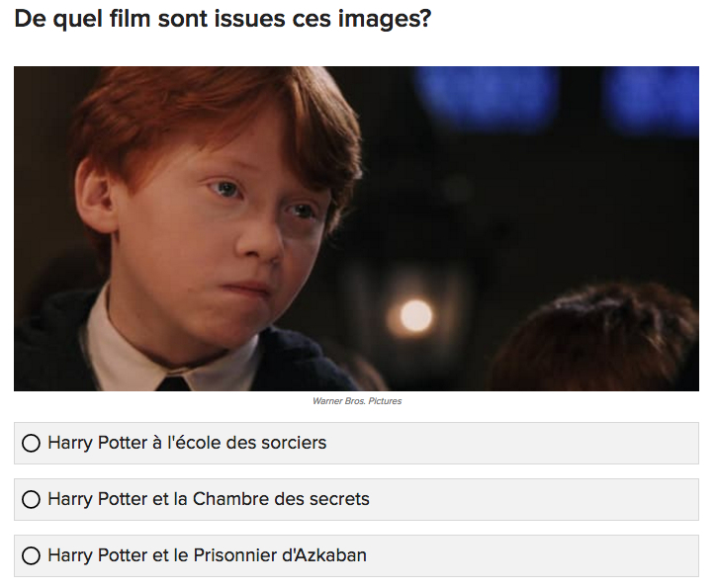The height and width of the screenshot is (588, 718).
Task: Select the Chambre des secrets radio button
Action: (x=31, y=500)
